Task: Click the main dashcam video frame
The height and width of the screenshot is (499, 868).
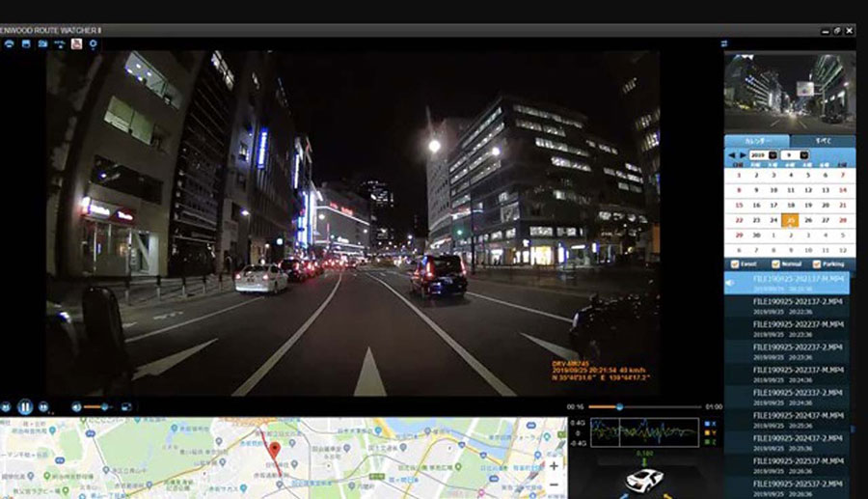Action: click(x=353, y=223)
